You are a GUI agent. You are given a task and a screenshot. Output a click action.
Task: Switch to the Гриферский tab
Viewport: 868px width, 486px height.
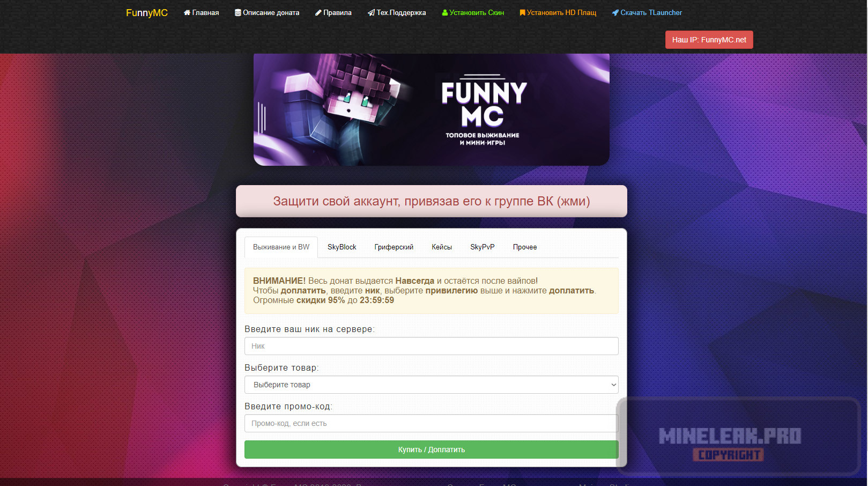(394, 247)
